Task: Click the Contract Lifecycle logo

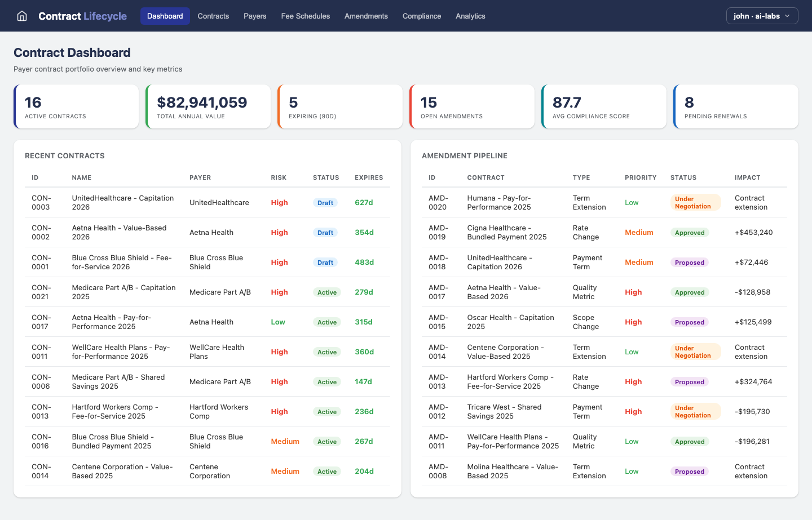Action: click(x=82, y=16)
